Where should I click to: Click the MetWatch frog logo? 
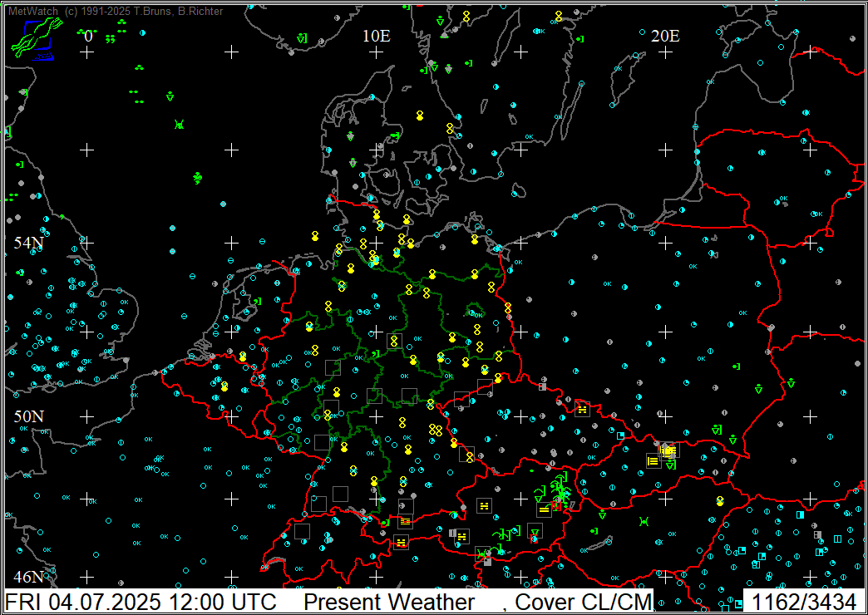point(36,39)
